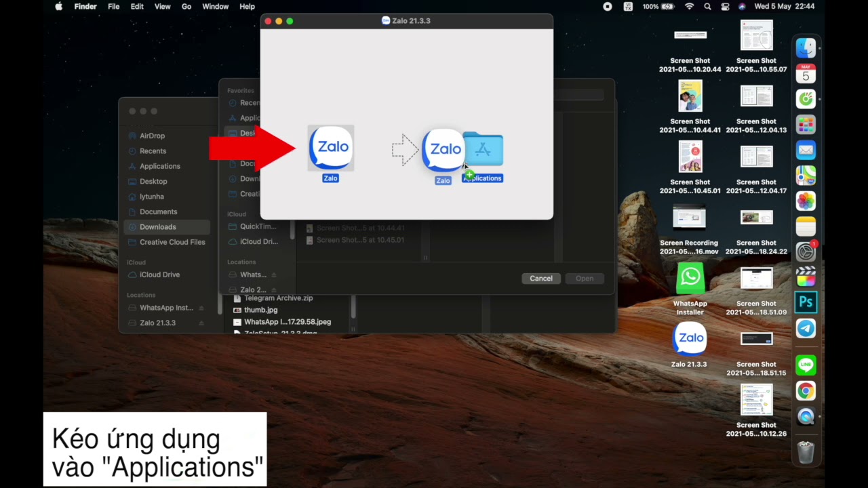Click the Wi-Fi status icon

coord(690,7)
